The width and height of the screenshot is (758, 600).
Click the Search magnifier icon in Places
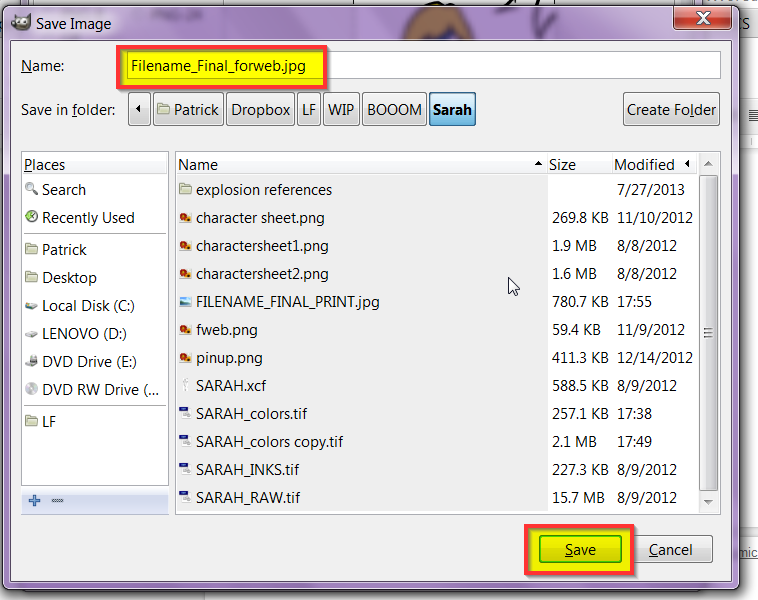31,189
